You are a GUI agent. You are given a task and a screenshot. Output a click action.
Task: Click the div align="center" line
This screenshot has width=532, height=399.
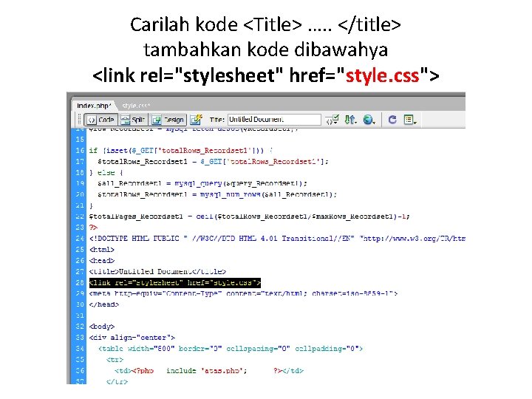click(132, 338)
